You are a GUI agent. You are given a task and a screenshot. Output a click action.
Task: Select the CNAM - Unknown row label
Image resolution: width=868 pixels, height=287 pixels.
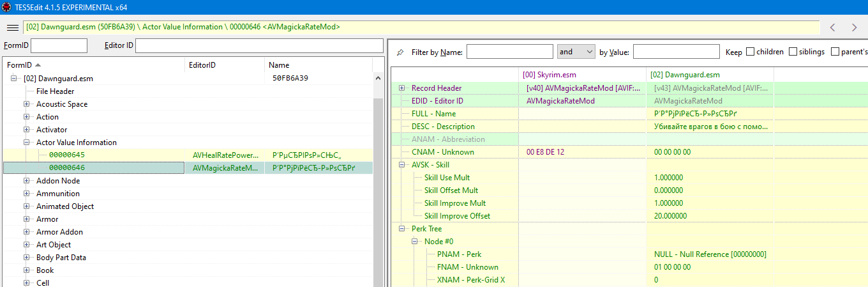pyautogui.click(x=442, y=152)
